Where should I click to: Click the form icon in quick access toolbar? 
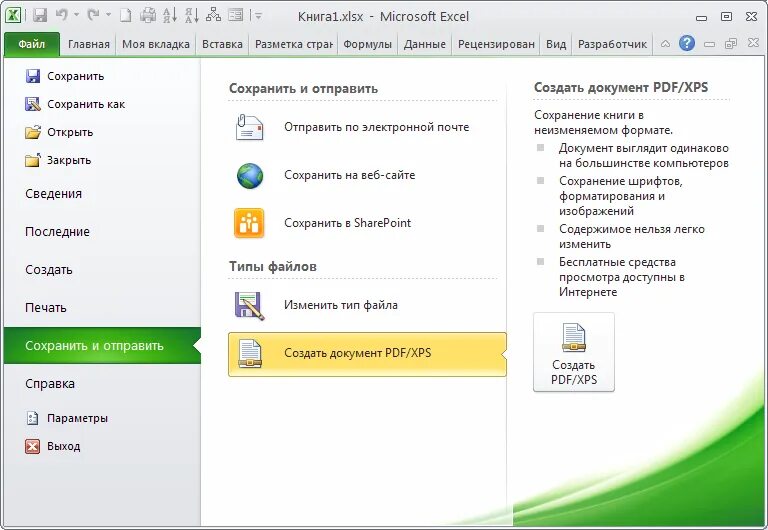236,16
